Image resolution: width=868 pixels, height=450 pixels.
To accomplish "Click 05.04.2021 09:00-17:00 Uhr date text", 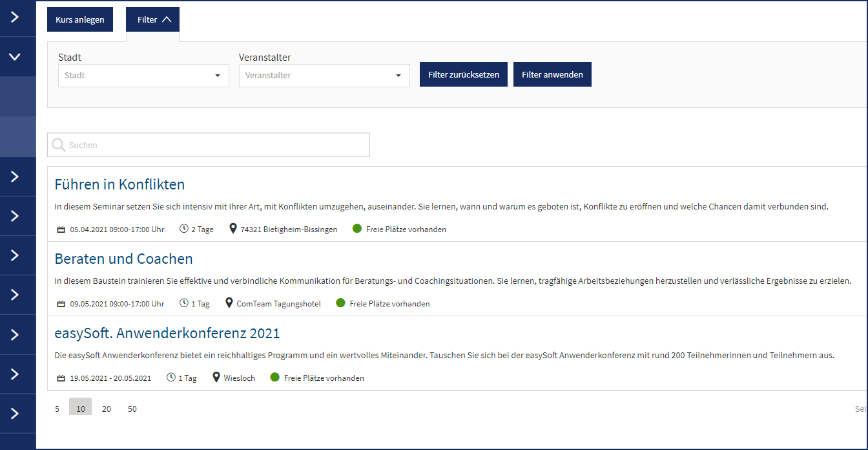I will tap(117, 230).
